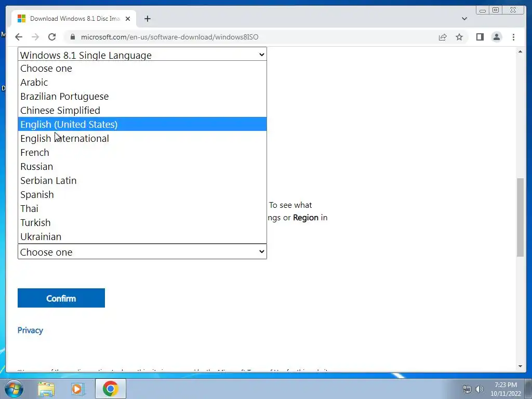Screen dimensions: 532x399
Task: Open the lower Choose one dropdown
Action: coord(142,252)
